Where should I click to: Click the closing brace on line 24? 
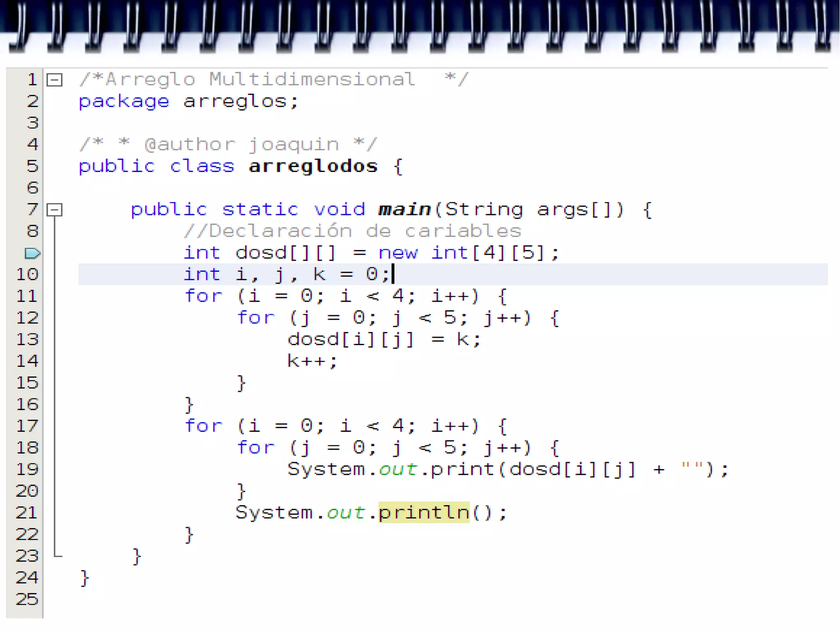84,578
